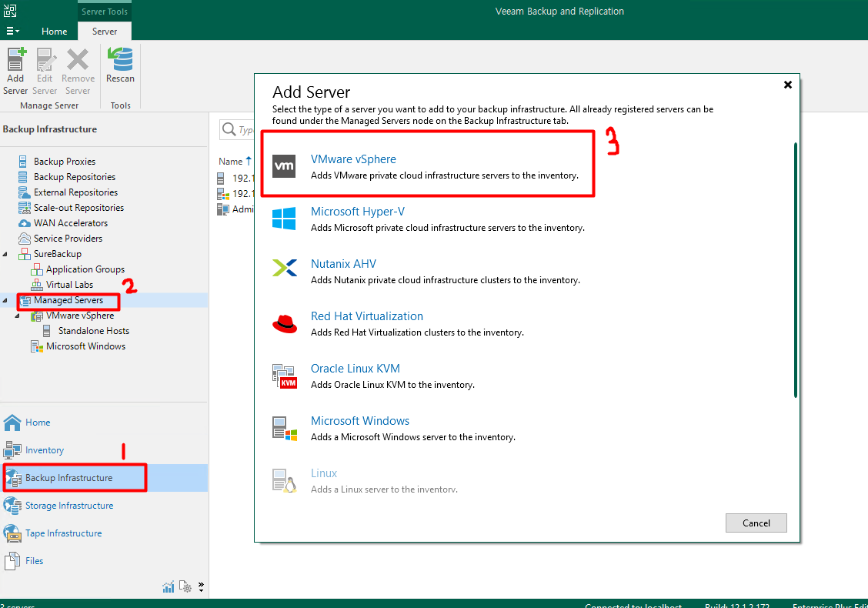Click the Microsoft Windows server icon in dialog
This screenshot has height=608, width=868.
[285, 429]
